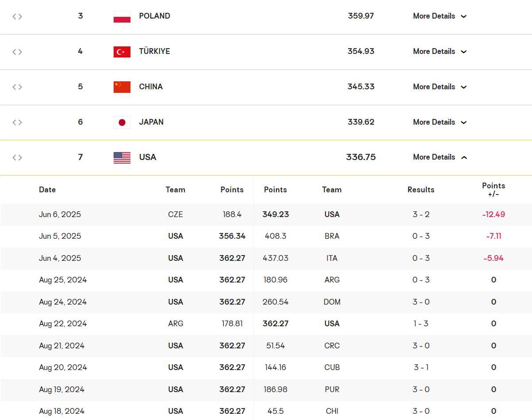Click rank movement arrows beside USA
Image resolution: width=532 pixels, height=420 pixels.
17,157
